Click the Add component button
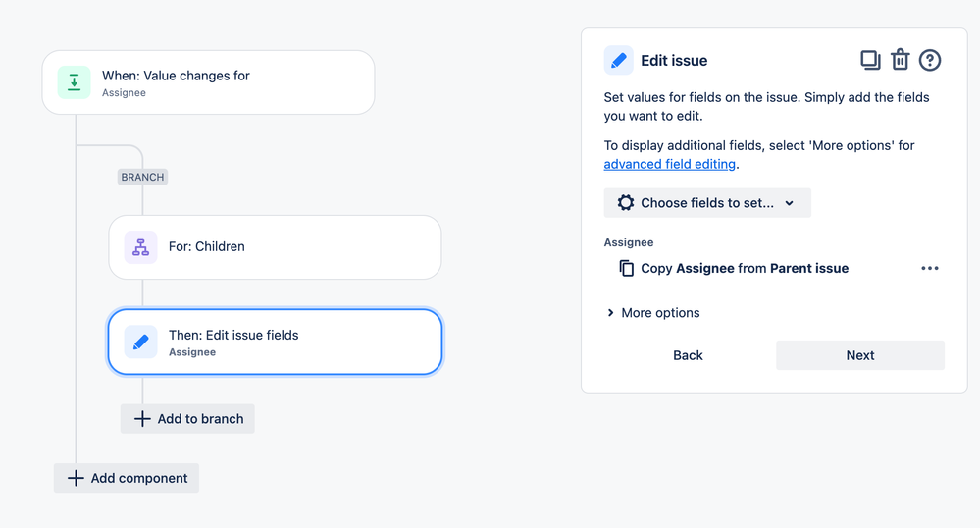980x528 pixels. [127, 478]
